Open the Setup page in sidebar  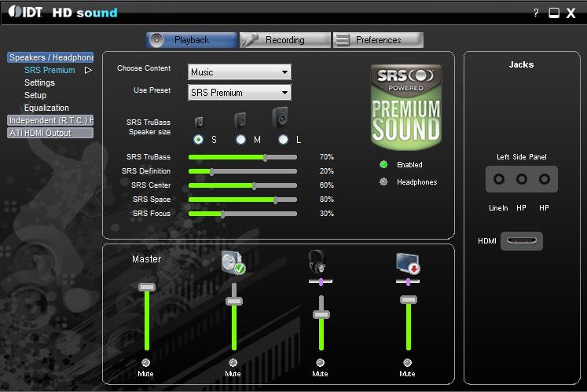pyautogui.click(x=35, y=95)
